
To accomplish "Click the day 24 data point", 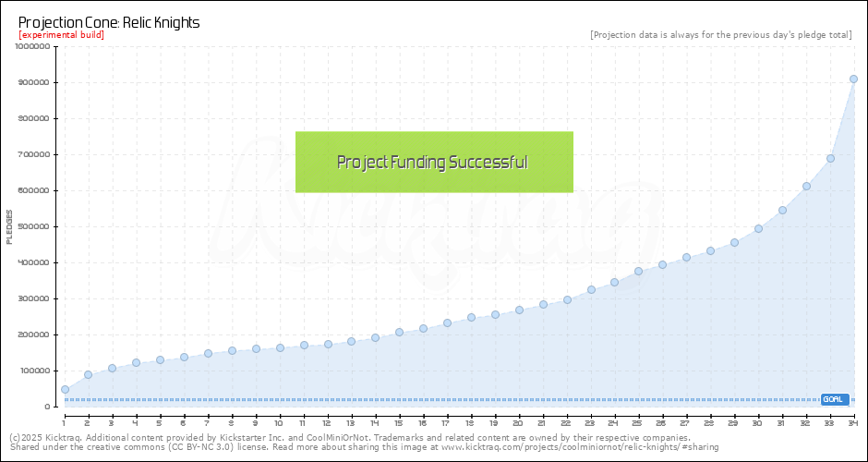I will [x=614, y=283].
